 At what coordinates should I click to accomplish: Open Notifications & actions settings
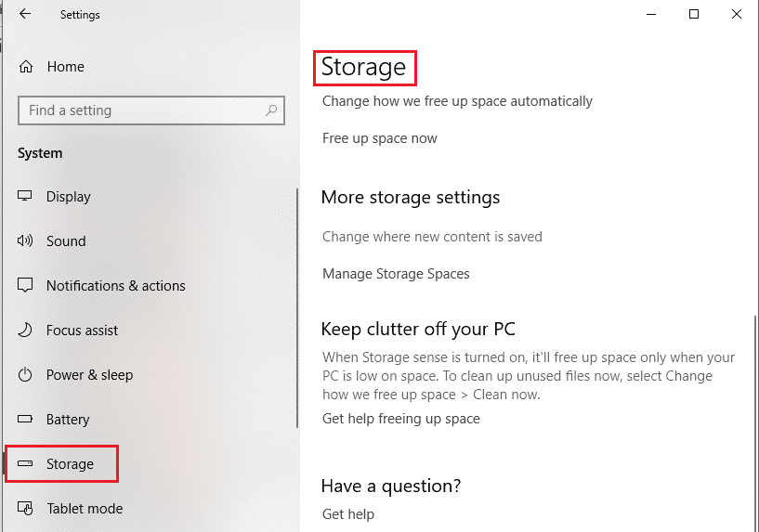pos(116,285)
